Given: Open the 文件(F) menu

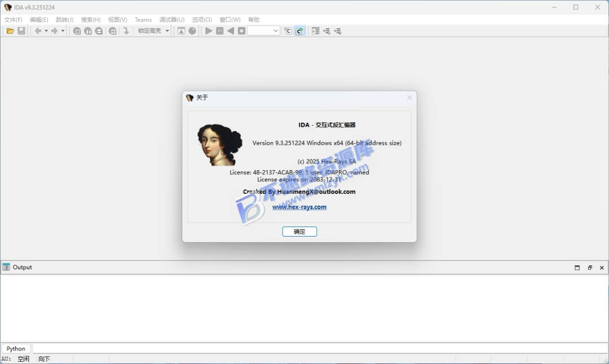Looking at the screenshot, I should (13, 20).
